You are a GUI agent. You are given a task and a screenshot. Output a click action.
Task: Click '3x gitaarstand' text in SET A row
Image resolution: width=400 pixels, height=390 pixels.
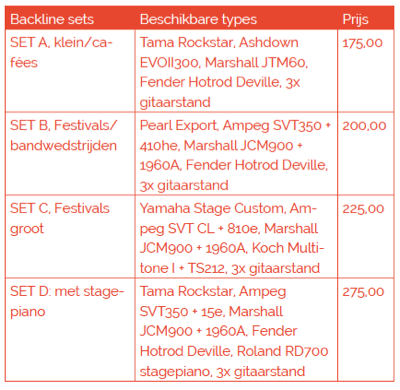coord(220,92)
